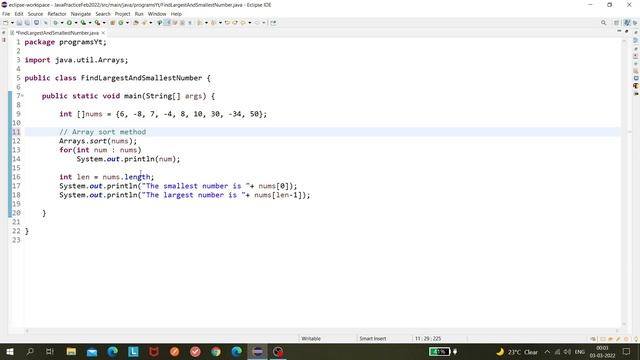640x360 pixels.
Task: Click the Run External Tools icon
Action: pos(97,23)
